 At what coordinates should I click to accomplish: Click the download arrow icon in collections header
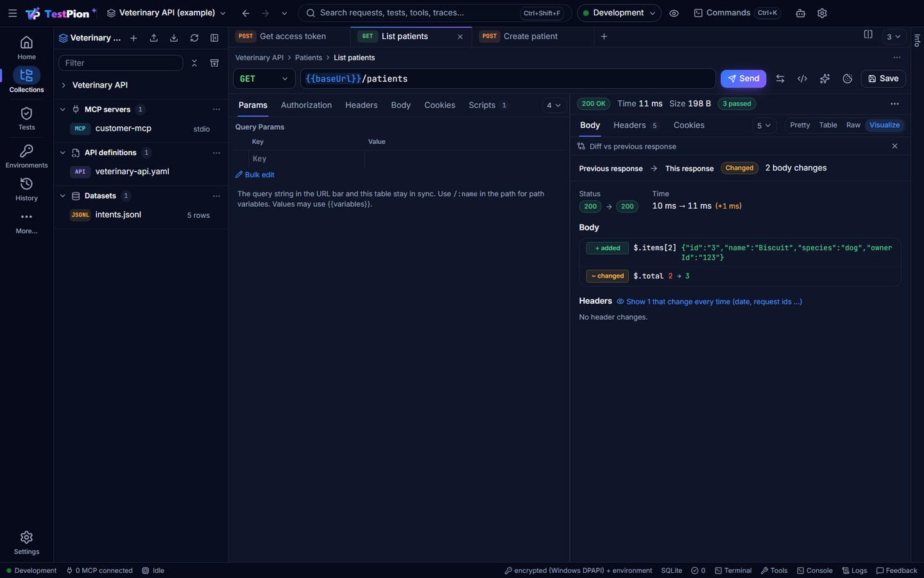coord(174,38)
